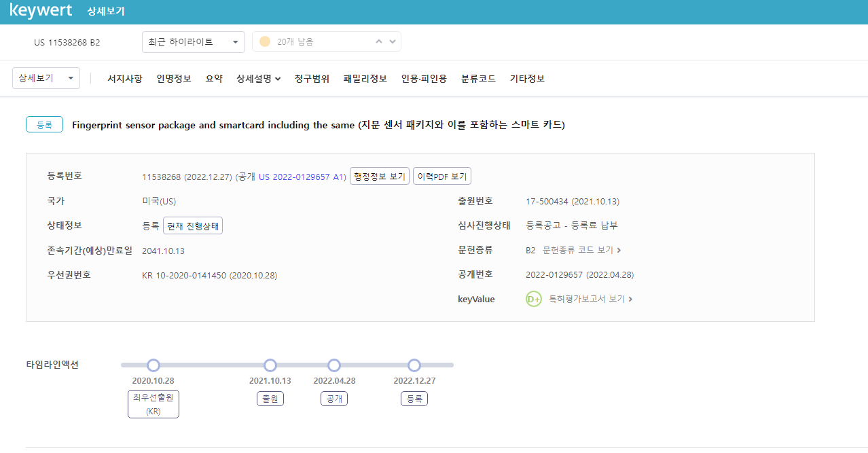Click the 행정정보 보기 button

pos(380,177)
